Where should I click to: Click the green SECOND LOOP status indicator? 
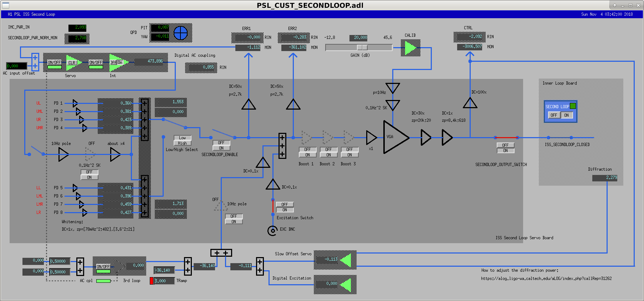[573, 106]
